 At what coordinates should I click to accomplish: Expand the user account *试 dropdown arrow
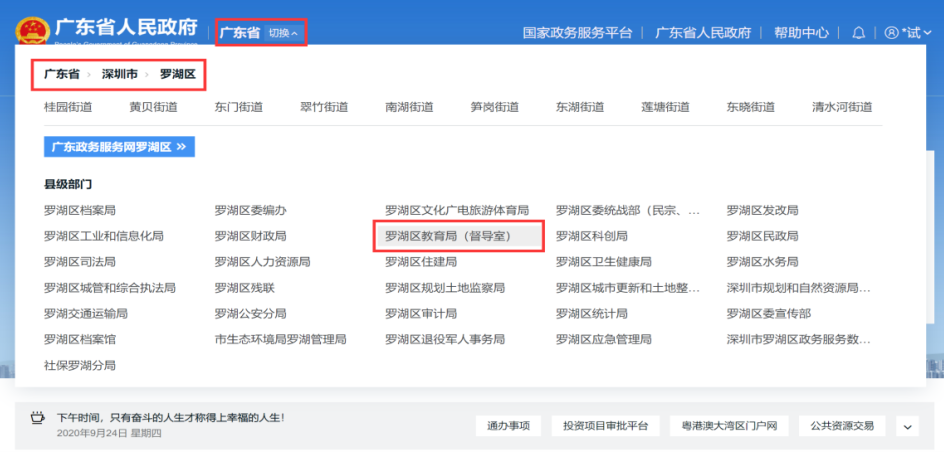click(928, 33)
